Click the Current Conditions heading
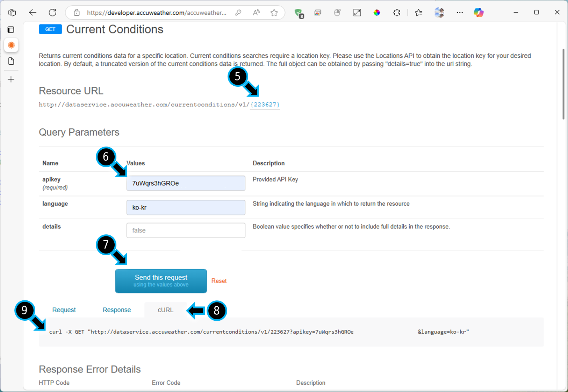Screen dimensions: 568x392 click(115, 29)
